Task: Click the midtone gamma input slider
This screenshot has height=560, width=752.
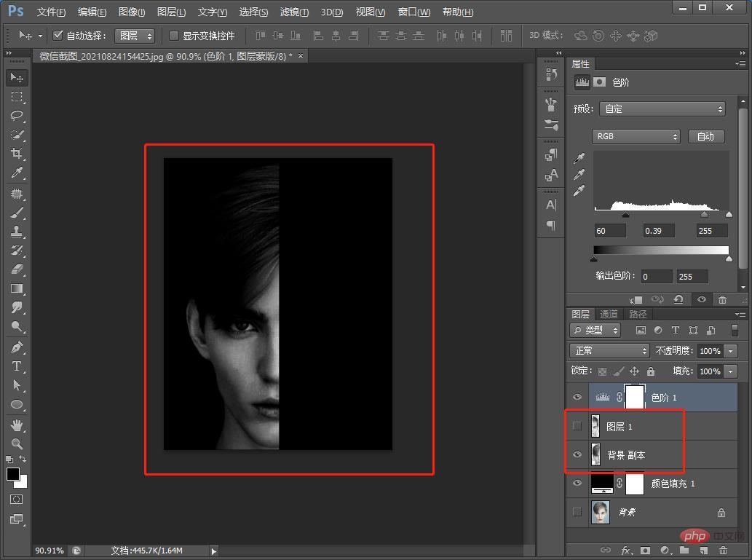Action: 703,214
